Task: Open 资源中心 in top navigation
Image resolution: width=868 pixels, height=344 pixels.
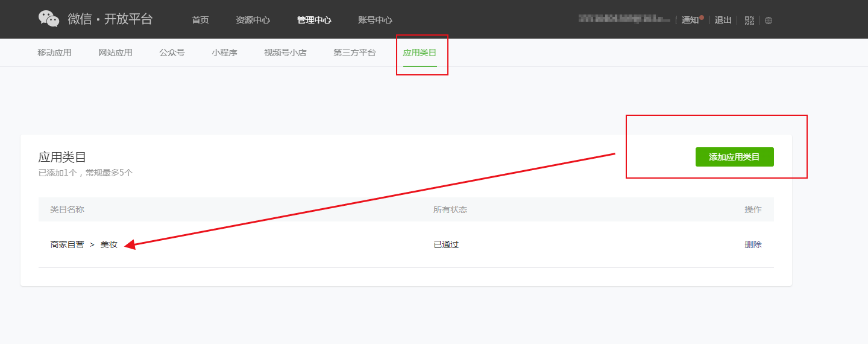Action: pyautogui.click(x=253, y=20)
